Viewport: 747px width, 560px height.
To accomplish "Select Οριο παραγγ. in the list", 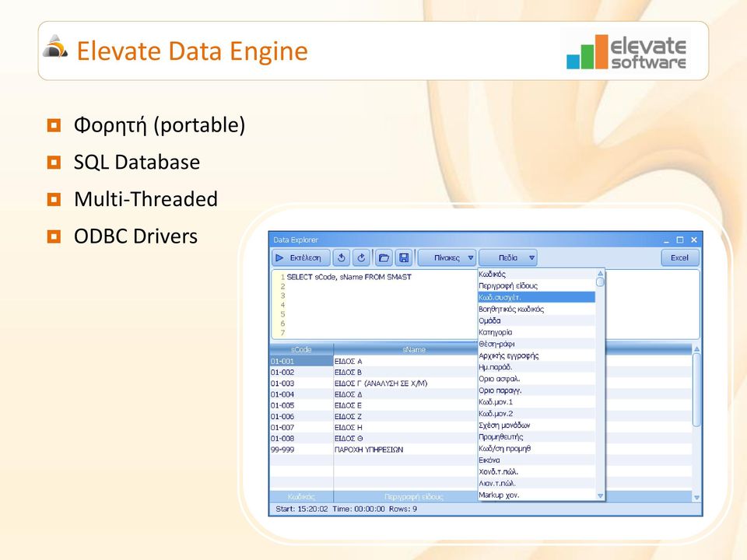I will [x=536, y=390].
